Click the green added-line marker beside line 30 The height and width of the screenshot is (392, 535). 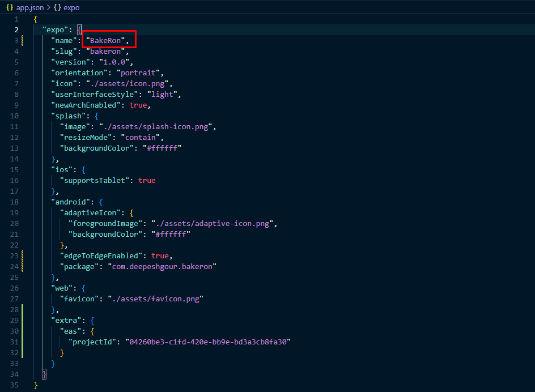(22, 331)
